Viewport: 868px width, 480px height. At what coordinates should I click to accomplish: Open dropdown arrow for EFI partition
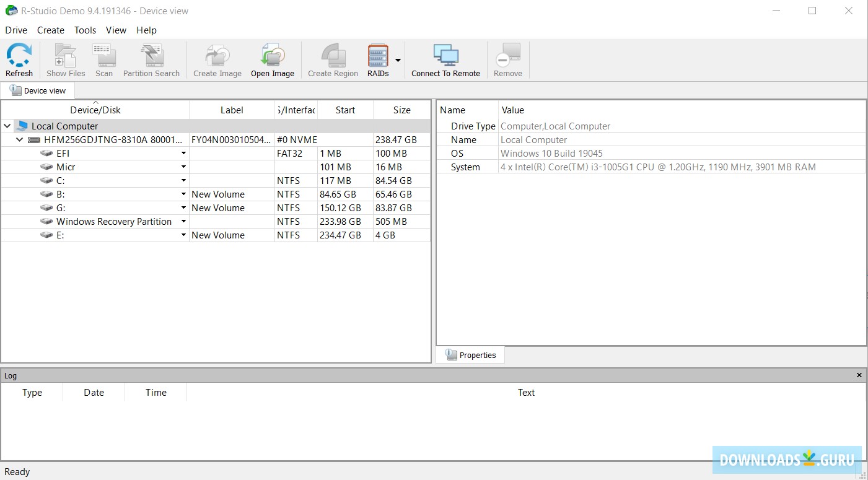(183, 154)
